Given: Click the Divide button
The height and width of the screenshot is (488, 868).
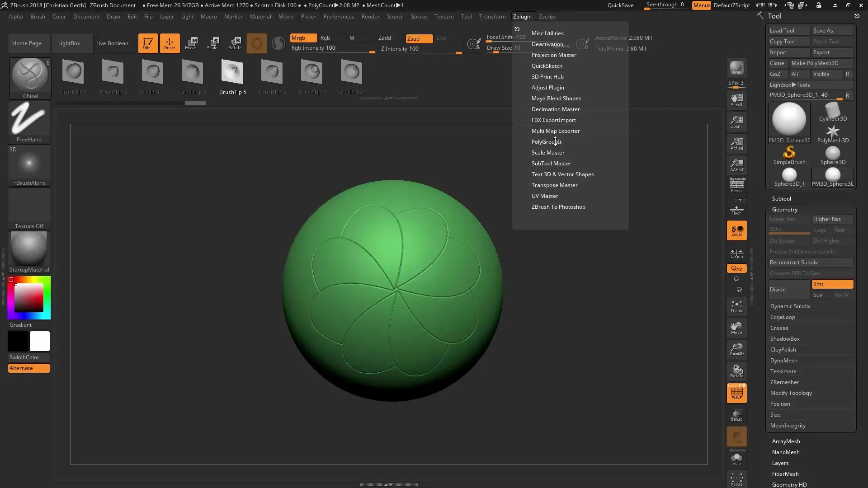Looking at the screenshot, I should pyautogui.click(x=788, y=290).
